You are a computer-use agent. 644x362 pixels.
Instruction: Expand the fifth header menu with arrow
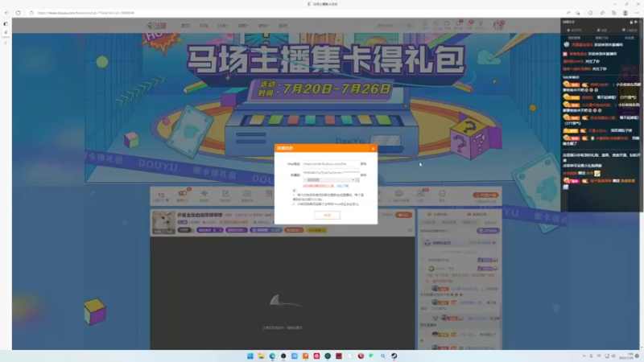[x=263, y=26]
